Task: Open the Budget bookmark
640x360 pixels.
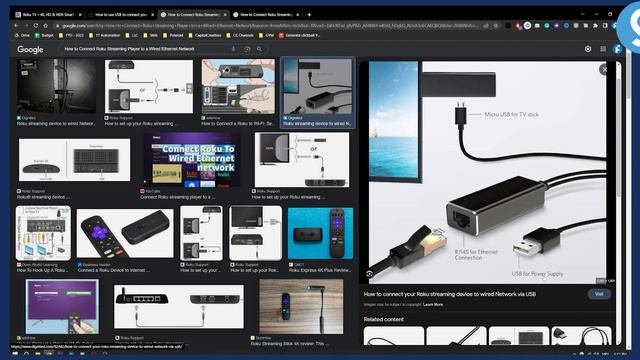Action: 44,36
